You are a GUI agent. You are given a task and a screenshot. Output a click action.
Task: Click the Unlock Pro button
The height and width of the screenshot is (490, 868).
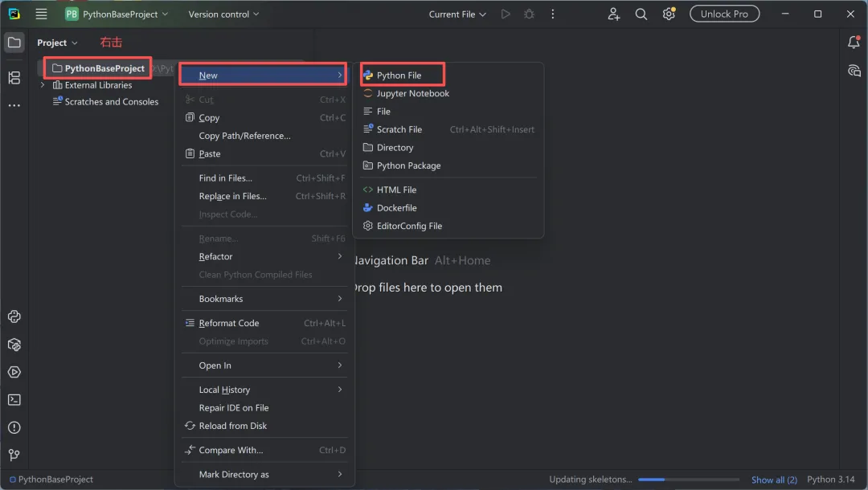coord(724,14)
